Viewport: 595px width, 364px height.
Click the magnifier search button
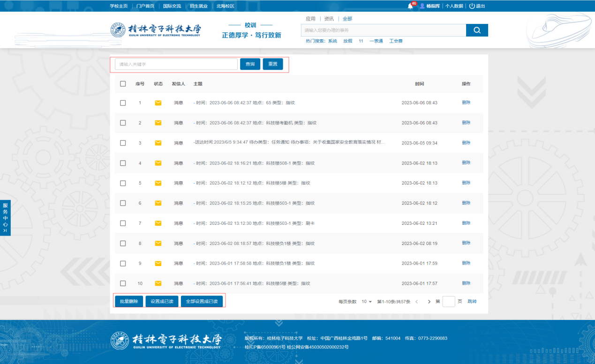[477, 30]
